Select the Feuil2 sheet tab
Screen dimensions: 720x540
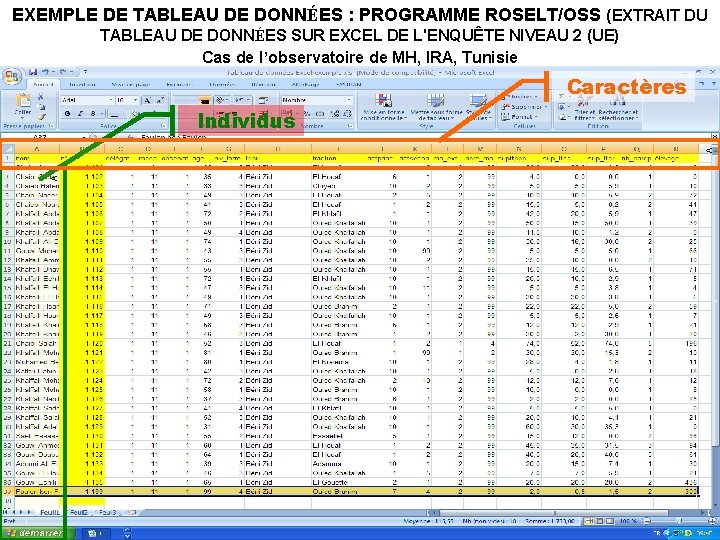pyautogui.click(x=79, y=512)
